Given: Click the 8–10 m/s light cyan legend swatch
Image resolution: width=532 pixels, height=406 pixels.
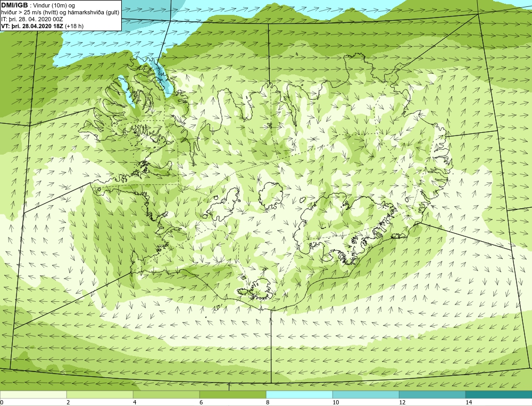Looking at the screenshot, I should (299, 394).
